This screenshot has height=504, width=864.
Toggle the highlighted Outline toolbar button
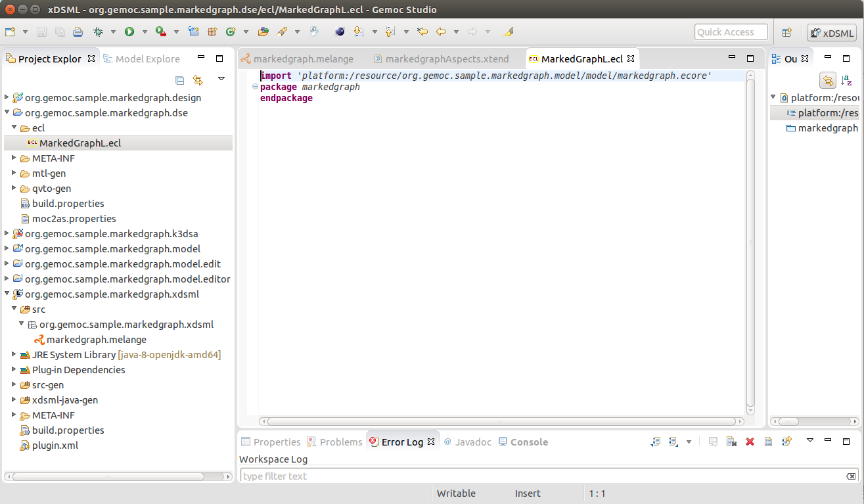tap(828, 80)
